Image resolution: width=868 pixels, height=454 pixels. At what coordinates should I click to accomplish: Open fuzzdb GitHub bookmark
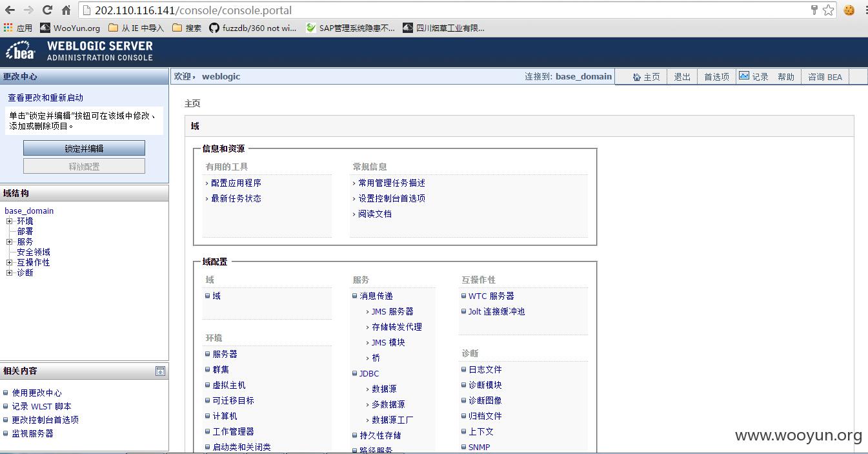coord(253,28)
